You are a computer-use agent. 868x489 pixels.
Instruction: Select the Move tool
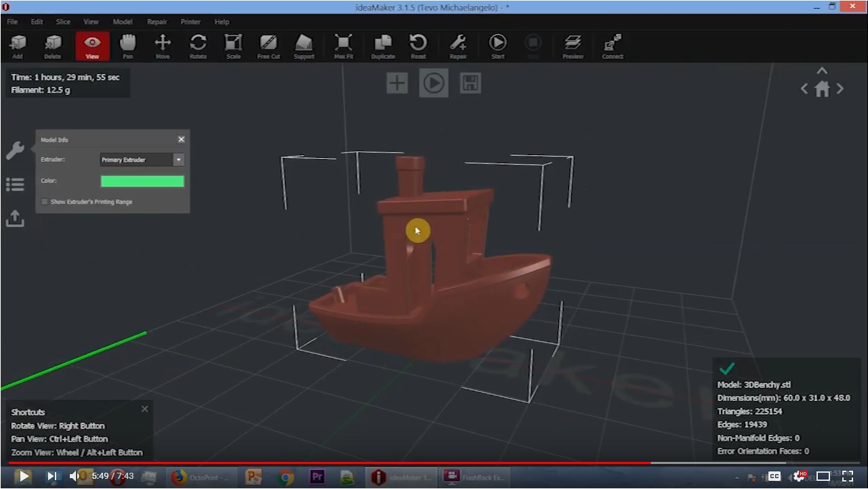click(x=163, y=46)
